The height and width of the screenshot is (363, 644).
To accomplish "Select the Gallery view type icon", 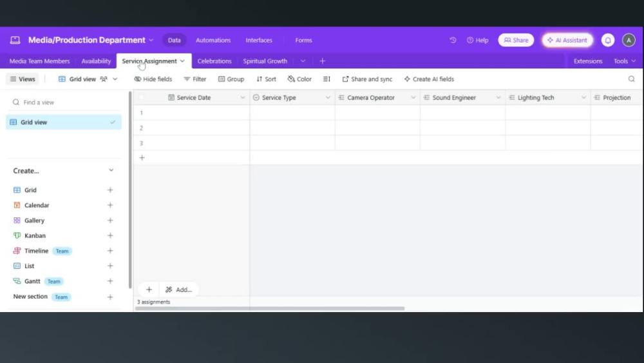I will tap(17, 221).
